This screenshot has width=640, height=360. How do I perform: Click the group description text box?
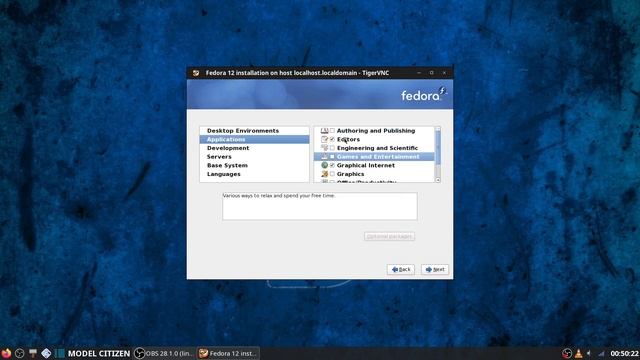[320, 206]
